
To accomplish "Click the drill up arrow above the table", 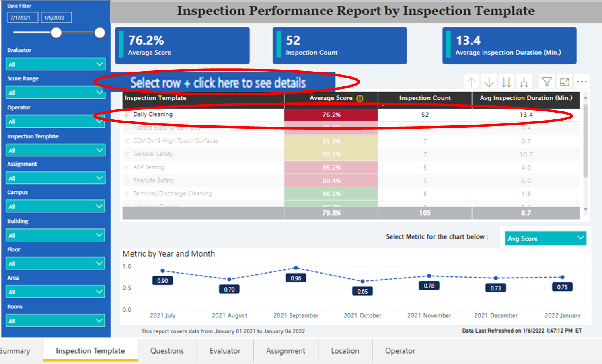I will (471, 81).
